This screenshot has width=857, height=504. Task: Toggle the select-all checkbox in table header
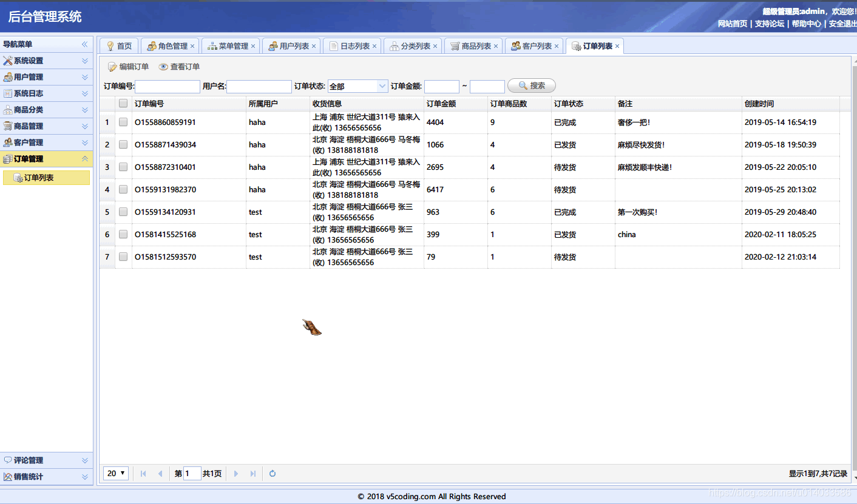pyautogui.click(x=123, y=103)
